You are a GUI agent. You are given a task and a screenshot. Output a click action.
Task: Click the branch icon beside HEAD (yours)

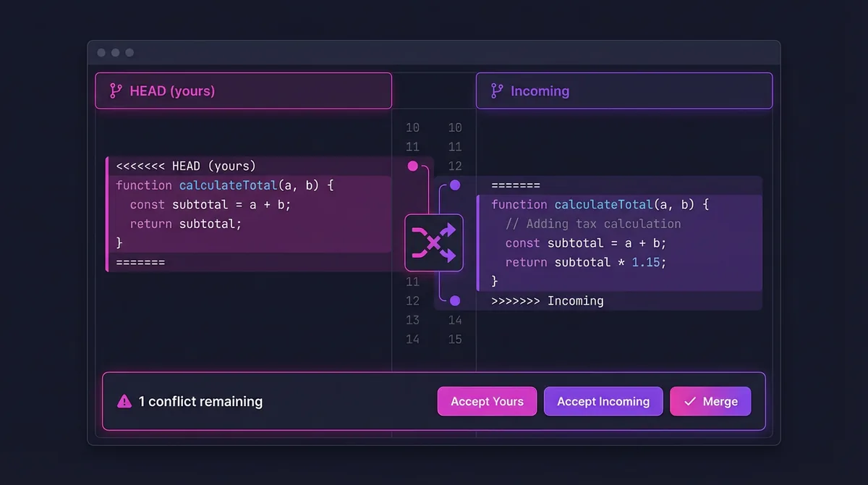[115, 91]
